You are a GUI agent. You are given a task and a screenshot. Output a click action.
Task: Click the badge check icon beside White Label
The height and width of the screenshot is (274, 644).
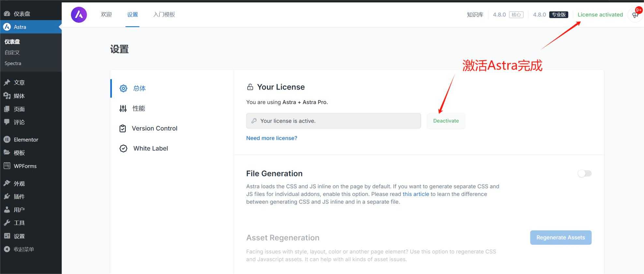tap(123, 148)
